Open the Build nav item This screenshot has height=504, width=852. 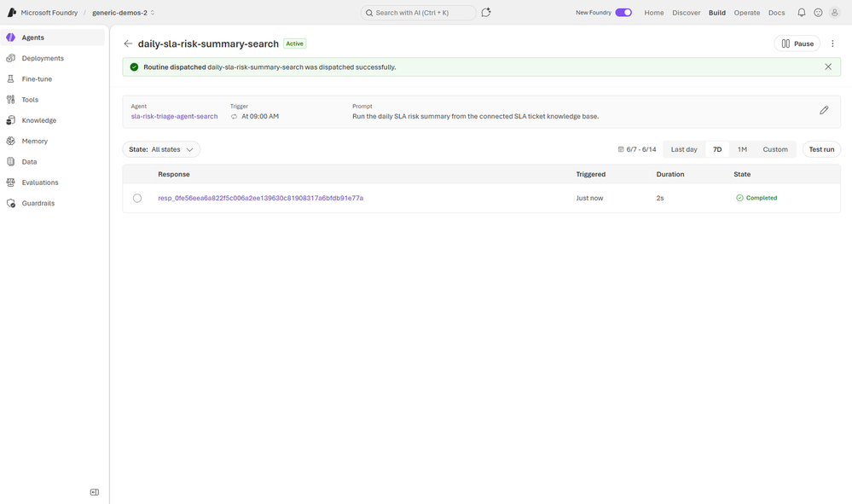716,13
